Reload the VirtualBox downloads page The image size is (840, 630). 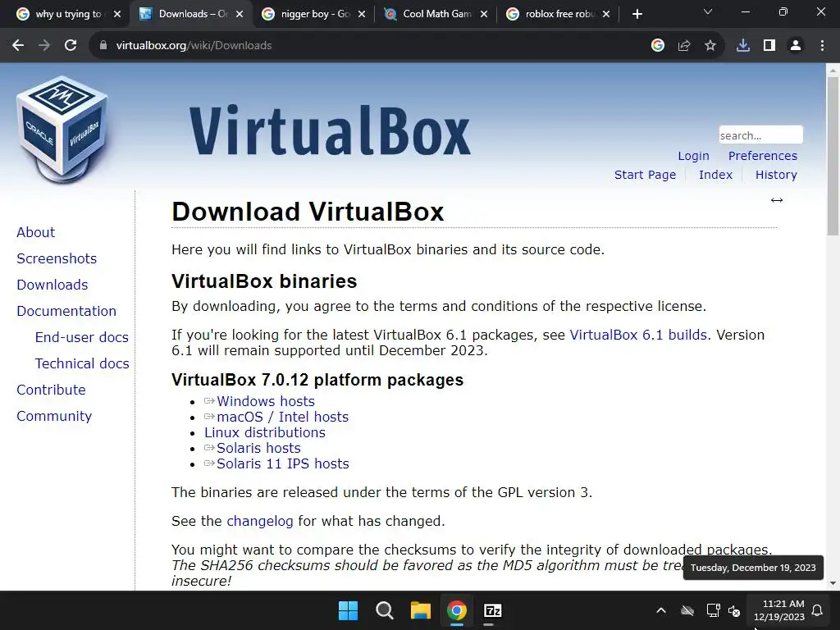tap(71, 46)
